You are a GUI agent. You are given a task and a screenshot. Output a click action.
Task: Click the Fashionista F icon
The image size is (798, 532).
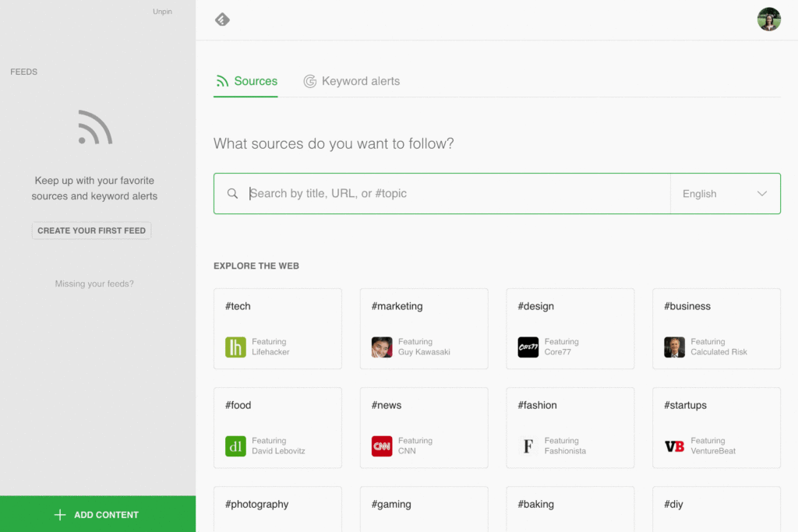[x=528, y=446]
